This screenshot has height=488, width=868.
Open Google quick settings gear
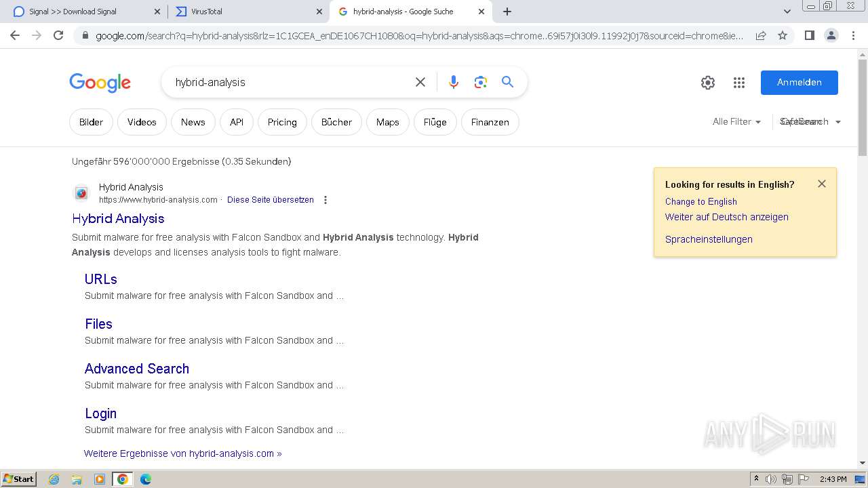708,83
